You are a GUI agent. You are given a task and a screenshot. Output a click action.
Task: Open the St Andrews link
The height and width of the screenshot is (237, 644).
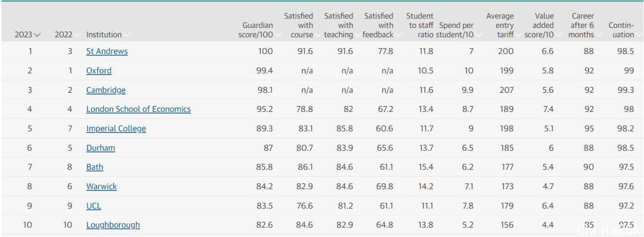(x=107, y=51)
